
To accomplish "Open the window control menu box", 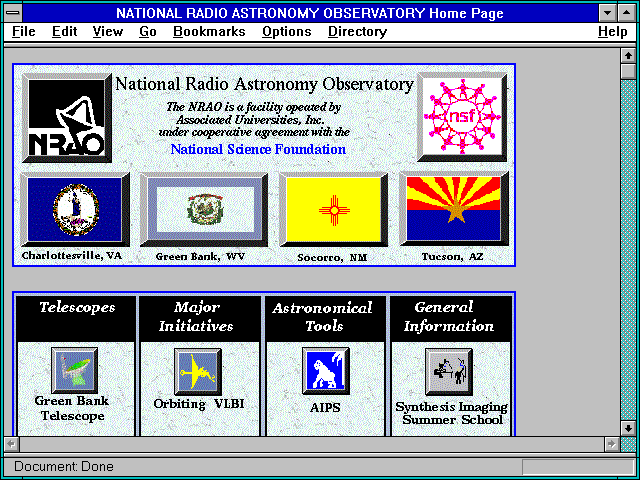I will tap(13, 13).
